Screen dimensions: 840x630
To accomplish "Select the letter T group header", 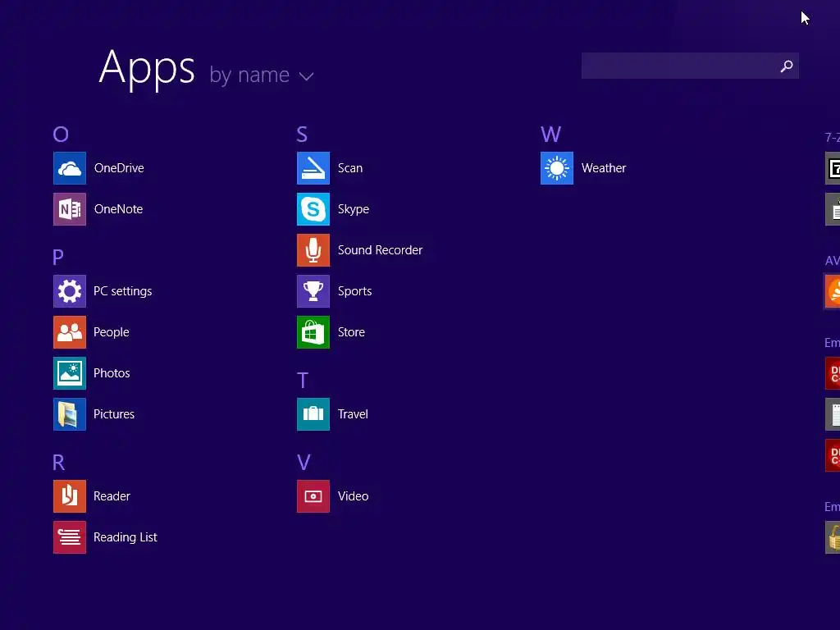I will [302, 381].
